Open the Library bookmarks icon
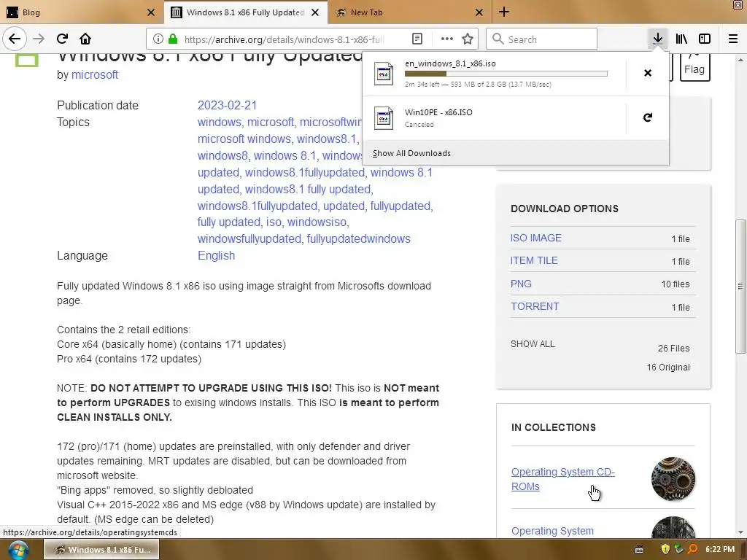747x560 pixels. pyautogui.click(x=681, y=39)
